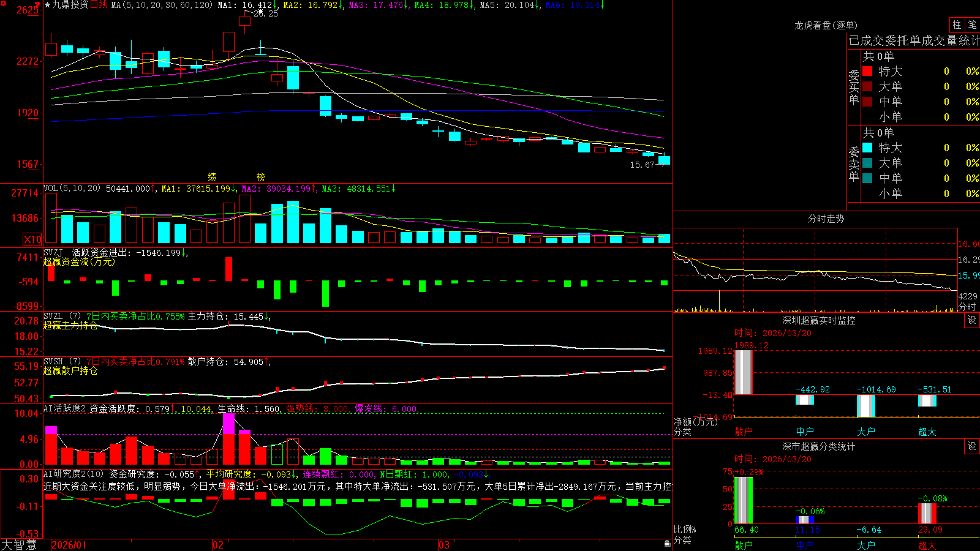Click the cyan 特大 sell-order swatch

(867, 148)
